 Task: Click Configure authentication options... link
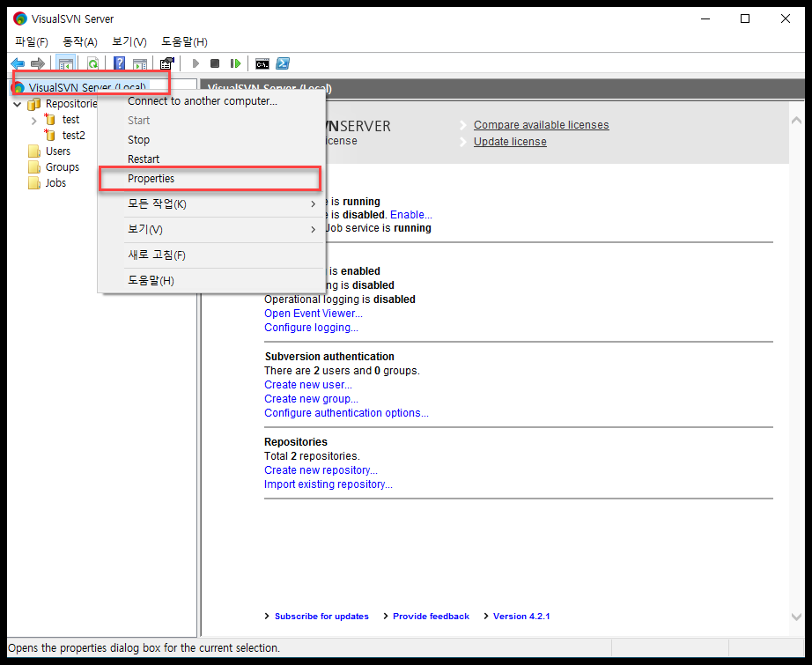tap(346, 413)
